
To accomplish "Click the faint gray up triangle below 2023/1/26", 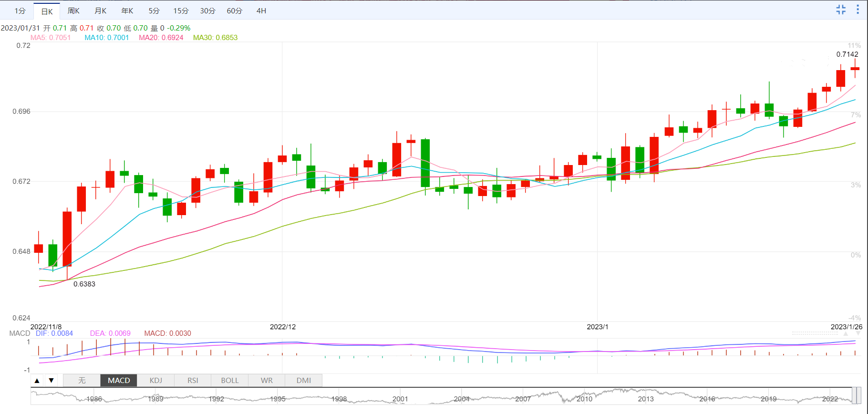I will (846, 334).
